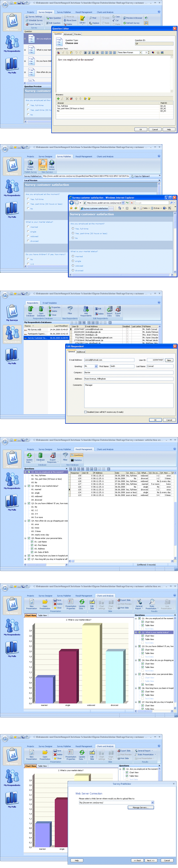
Task: Select the General tab in the Edit Respondent dialog
Action: click(72, 351)
